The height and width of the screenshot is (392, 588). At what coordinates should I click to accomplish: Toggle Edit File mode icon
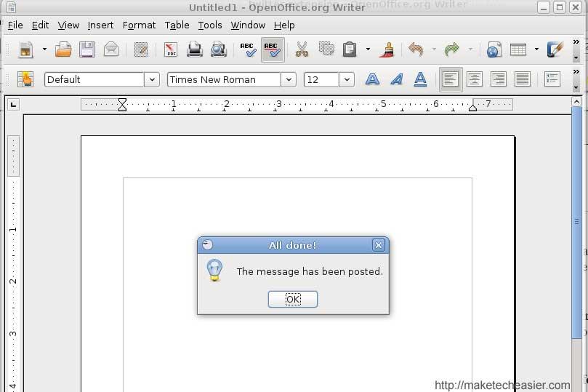click(141, 49)
